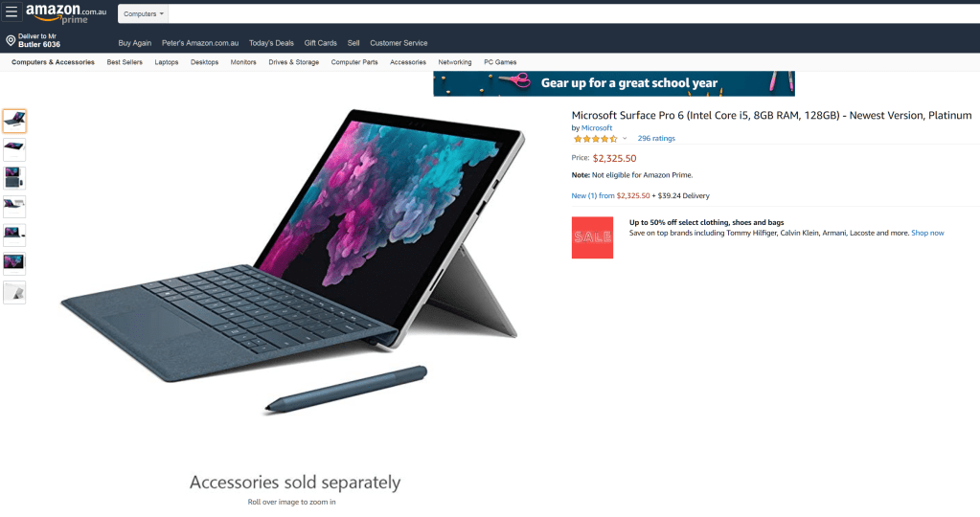Open Today's Deals in the navigation bar
This screenshot has width=980, height=517.
(271, 43)
